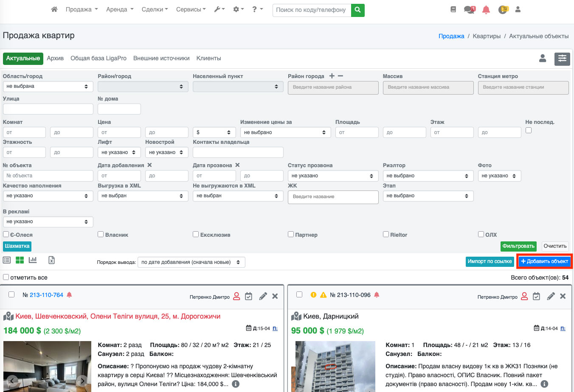Switch to the Архив tab
The image size is (574, 392).
click(x=55, y=58)
